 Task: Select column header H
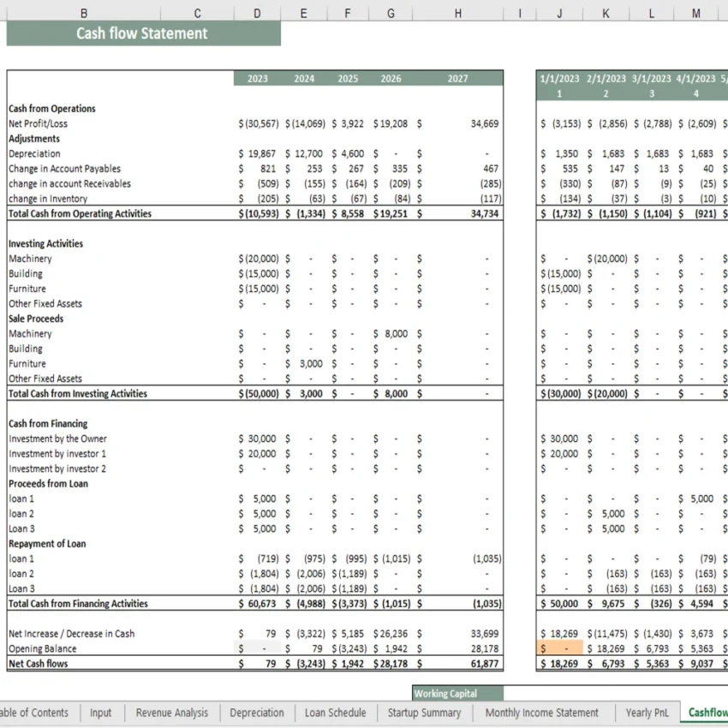pos(458,13)
